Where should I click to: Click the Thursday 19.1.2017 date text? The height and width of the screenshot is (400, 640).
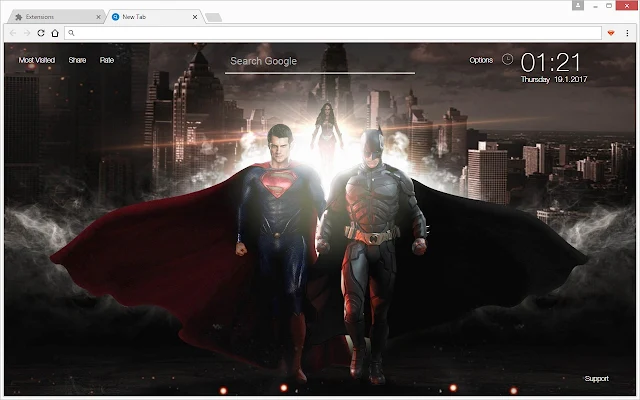coord(554,80)
